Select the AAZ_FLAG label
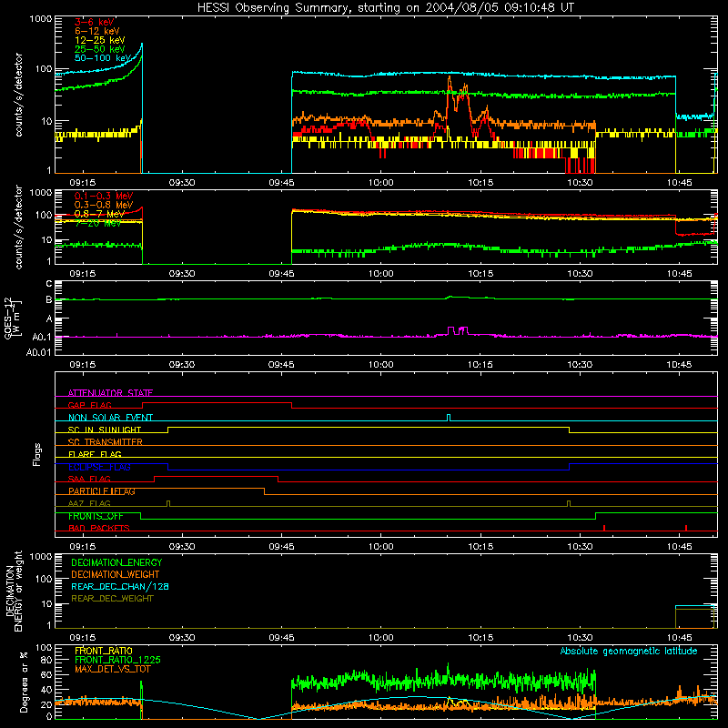Image resolution: width=728 pixels, height=728 pixels. 89,503
